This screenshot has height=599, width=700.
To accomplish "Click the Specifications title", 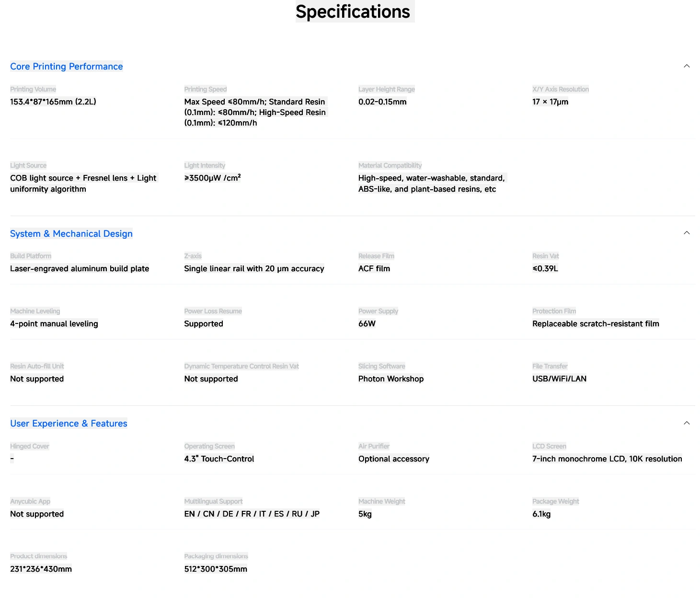I will (x=353, y=12).
